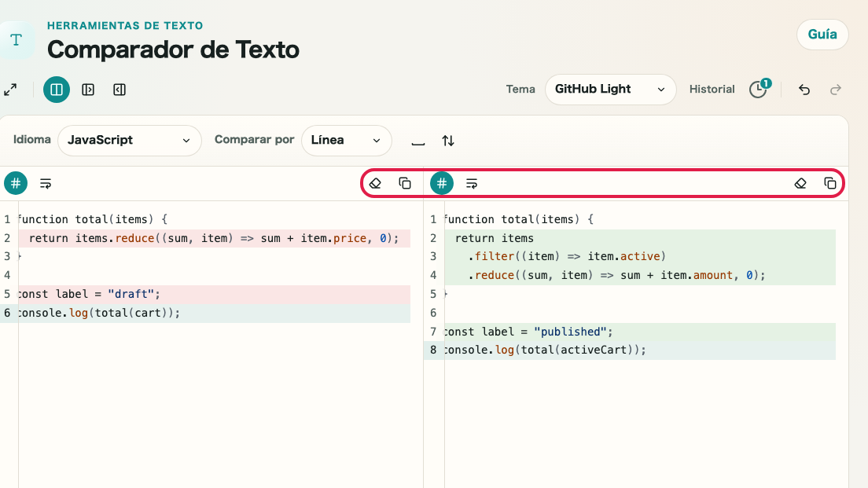
Task: Click empty line 6 in right editor
Action: click(640, 314)
